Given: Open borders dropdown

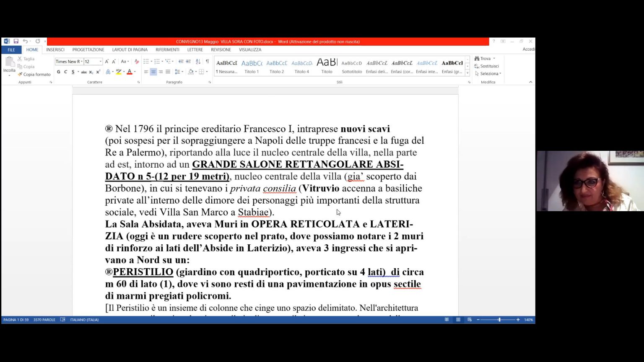Looking at the screenshot, I should 206,72.
